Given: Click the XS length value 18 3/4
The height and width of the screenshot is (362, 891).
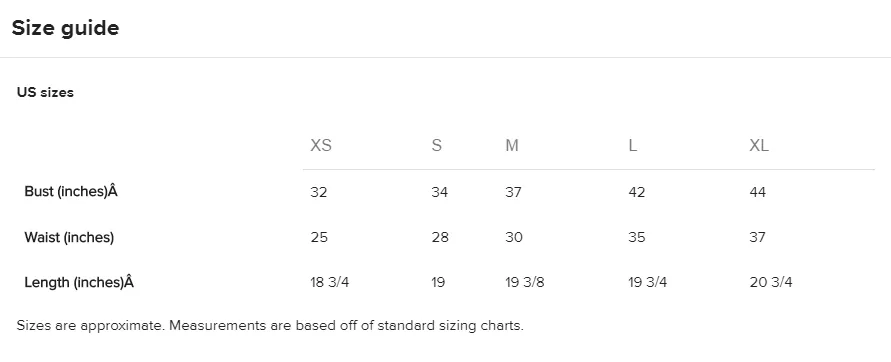Looking at the screenshot, I should (330, 282).
